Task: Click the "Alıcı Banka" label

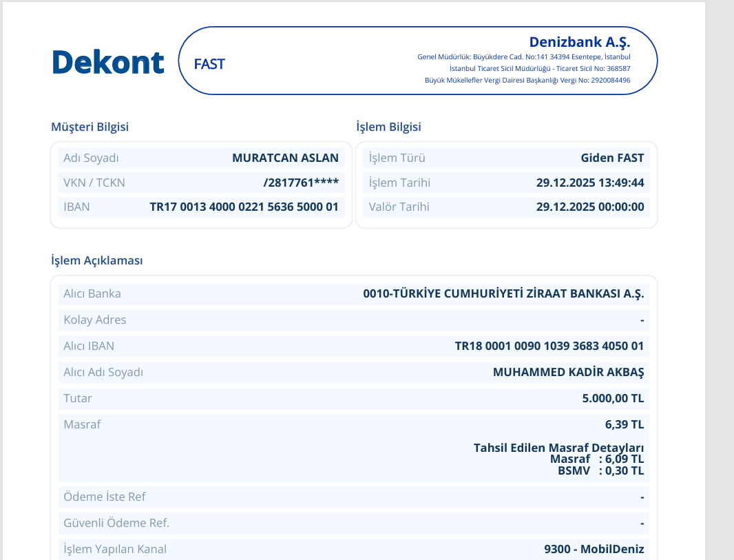Action: pyautogui.click(x=92, y=293)
